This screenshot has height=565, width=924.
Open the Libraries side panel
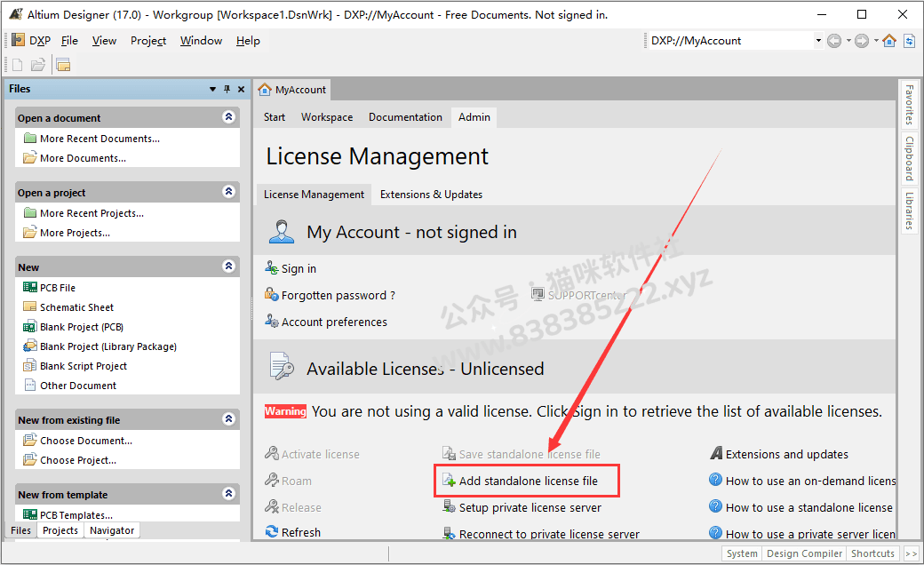coord(909,211)
